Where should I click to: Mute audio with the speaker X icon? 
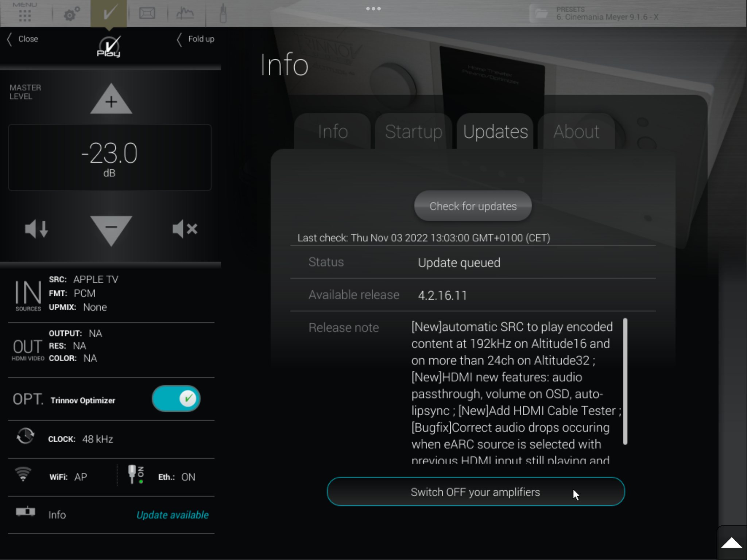(x=185, y=229)
